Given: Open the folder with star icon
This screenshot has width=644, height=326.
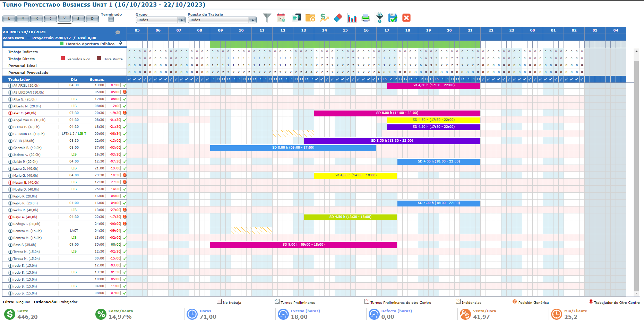Looking at the screenshot, I should [310, 18].
